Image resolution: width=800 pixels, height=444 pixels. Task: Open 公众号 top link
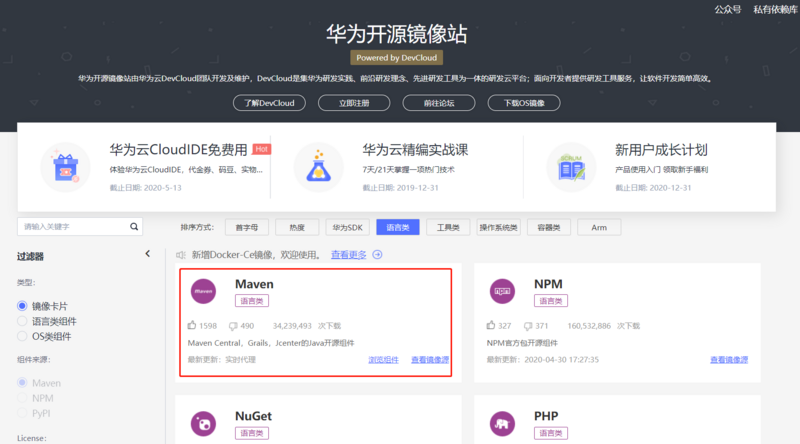(728, 9)
